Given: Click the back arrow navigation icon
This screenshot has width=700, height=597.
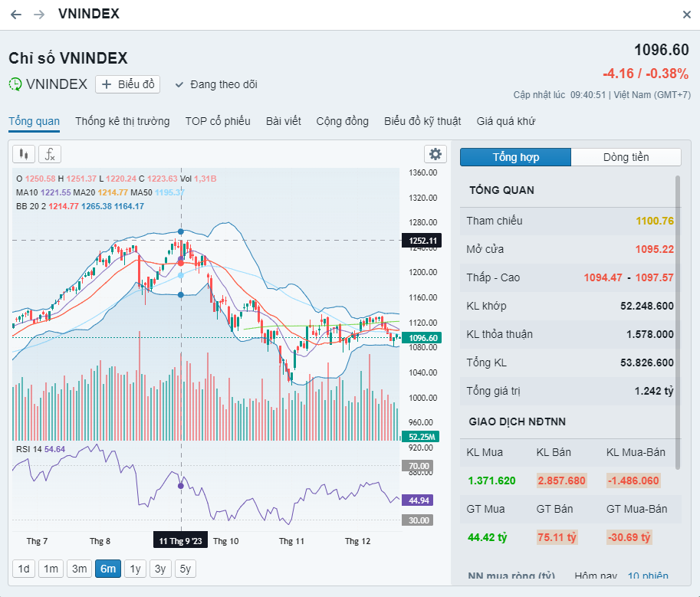Looking at the screenshot, I should [x=16, y=15].
